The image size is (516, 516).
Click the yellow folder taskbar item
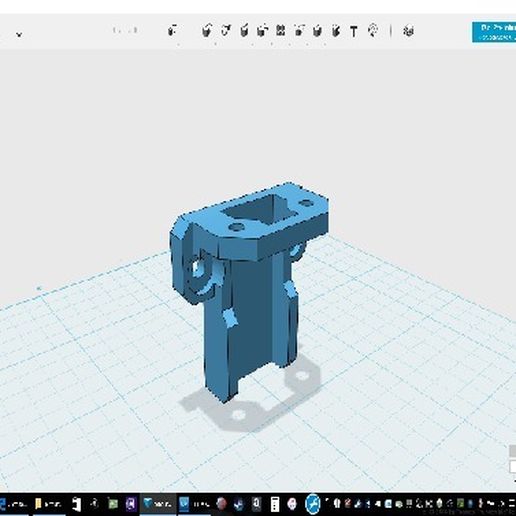(x=49, y=504)
